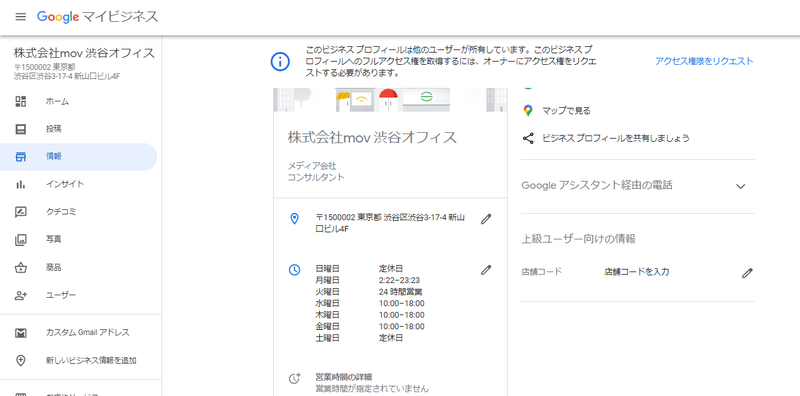The image size is (800, 396).
Task: Click ビジネス プロフィールを共有しましょう
Action: (x=615, y=138)
